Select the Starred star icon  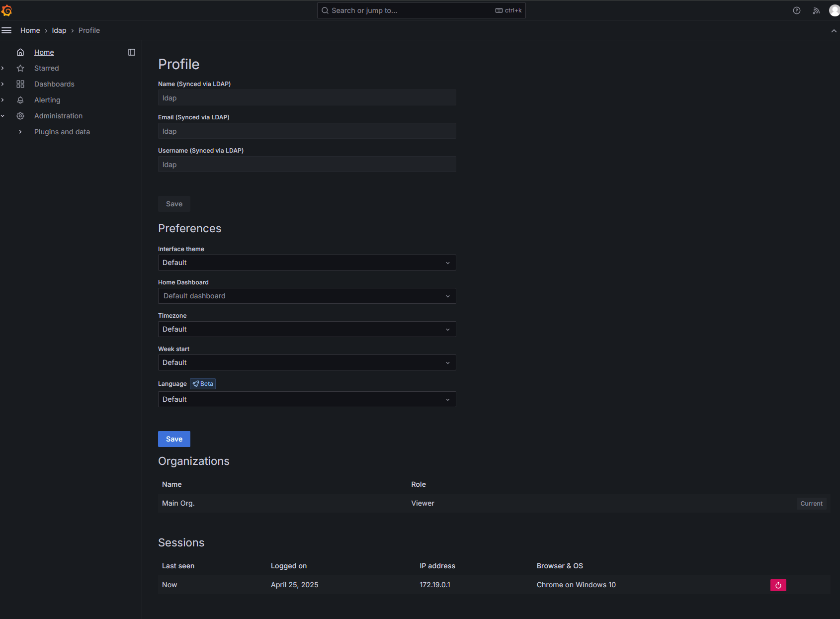[20, 68]
